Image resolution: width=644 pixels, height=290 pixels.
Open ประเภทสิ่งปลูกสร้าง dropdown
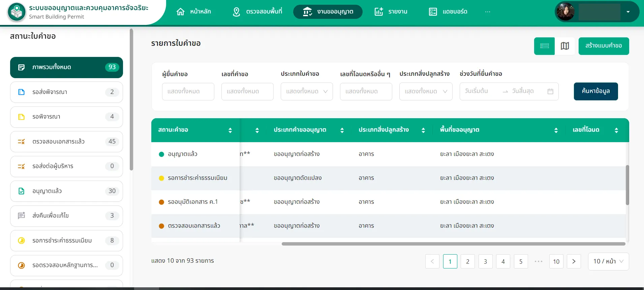point(426,91)
